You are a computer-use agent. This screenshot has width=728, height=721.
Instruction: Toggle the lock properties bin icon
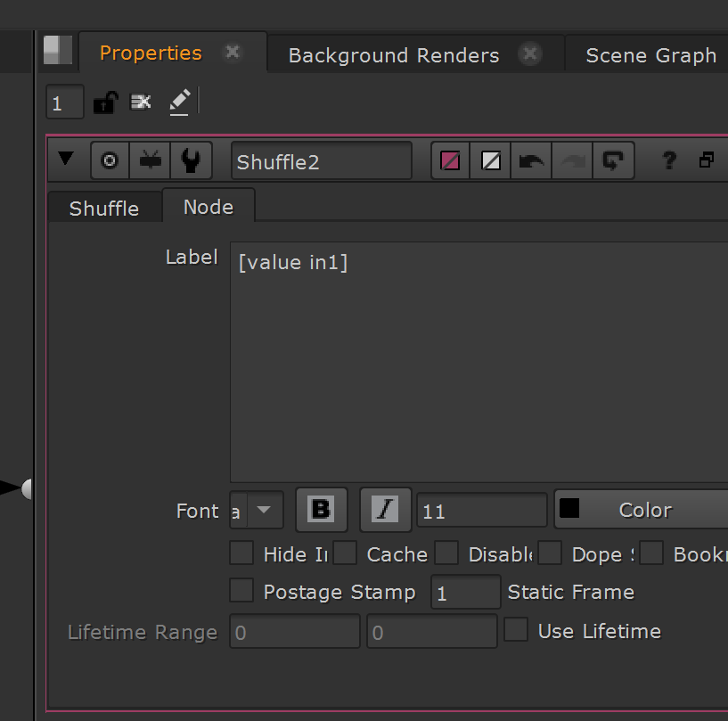point(106,102)
